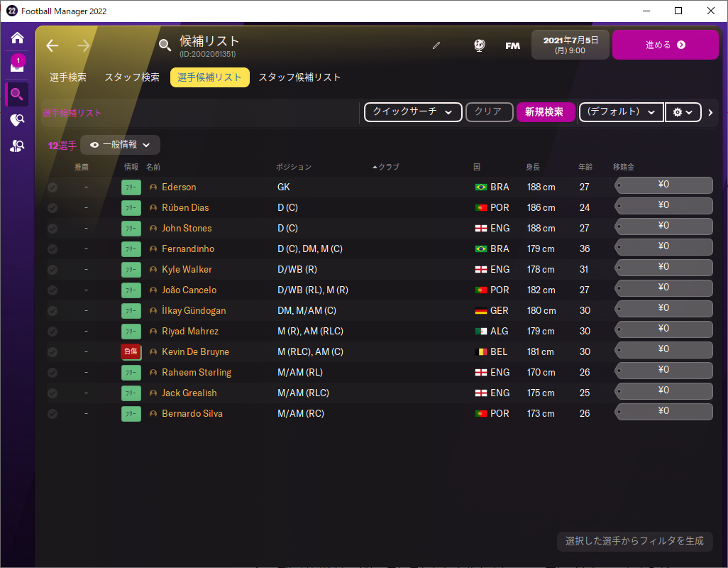The image size is (728, 568).
Task: Click the date box 2021年7月5日
Action: [570, 45]
